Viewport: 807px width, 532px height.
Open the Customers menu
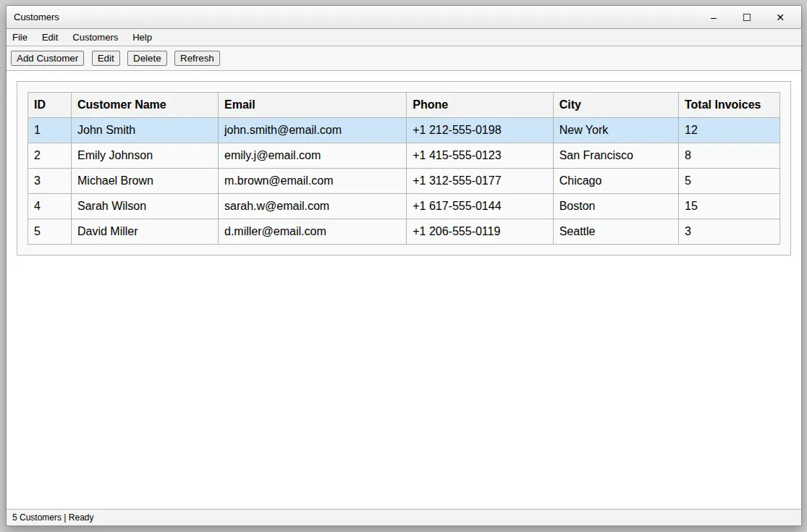pos(95,38)
